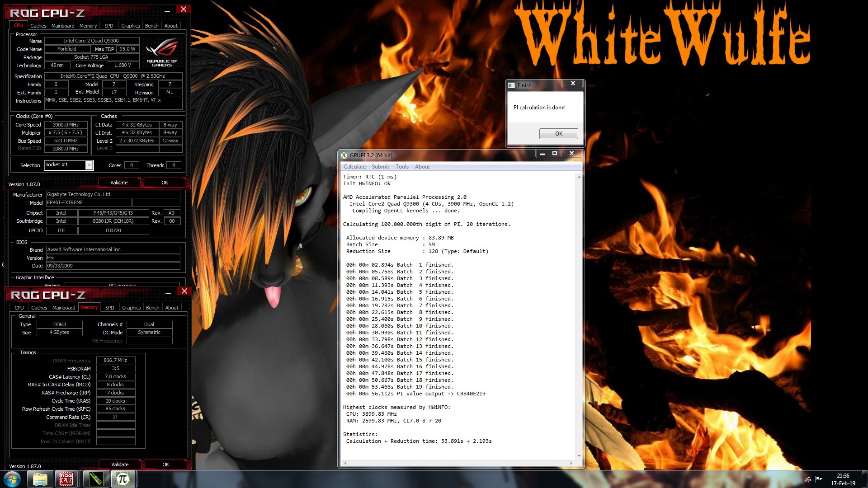Click Validate in top CPU-Z window

pyautogui.click(x=119, y=183)
